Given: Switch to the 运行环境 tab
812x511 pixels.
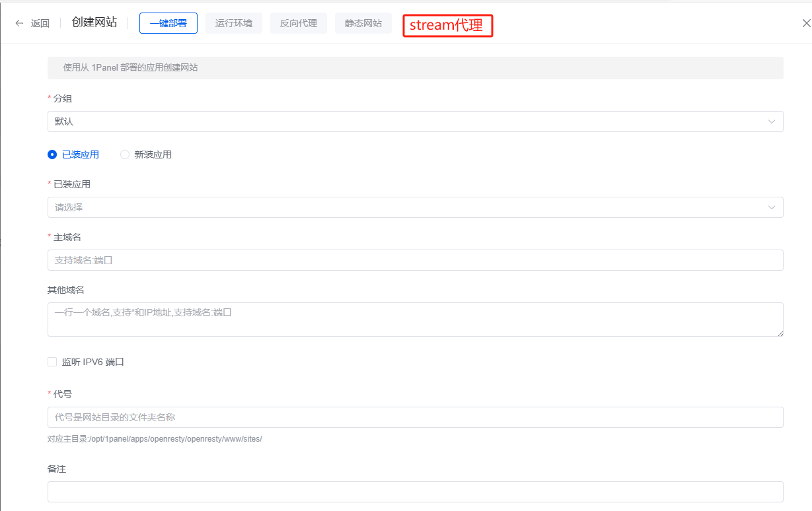Looking at the screenshot, I should 234,23.
